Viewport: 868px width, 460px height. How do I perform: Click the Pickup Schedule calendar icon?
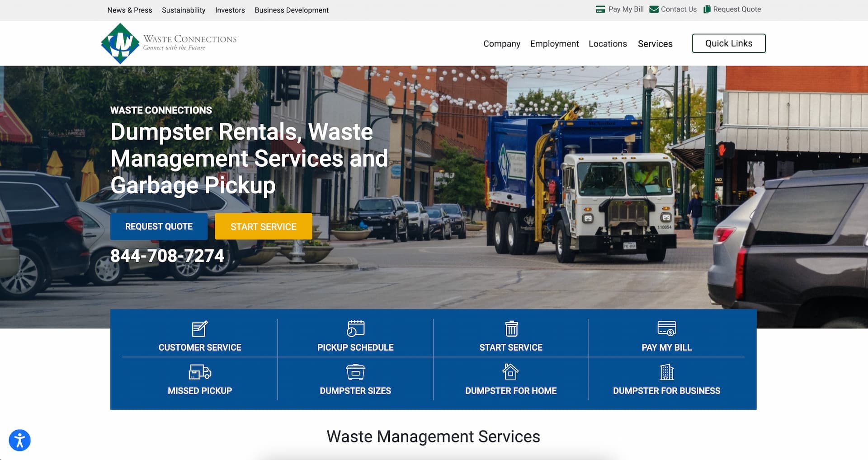[x=355, y=329]
